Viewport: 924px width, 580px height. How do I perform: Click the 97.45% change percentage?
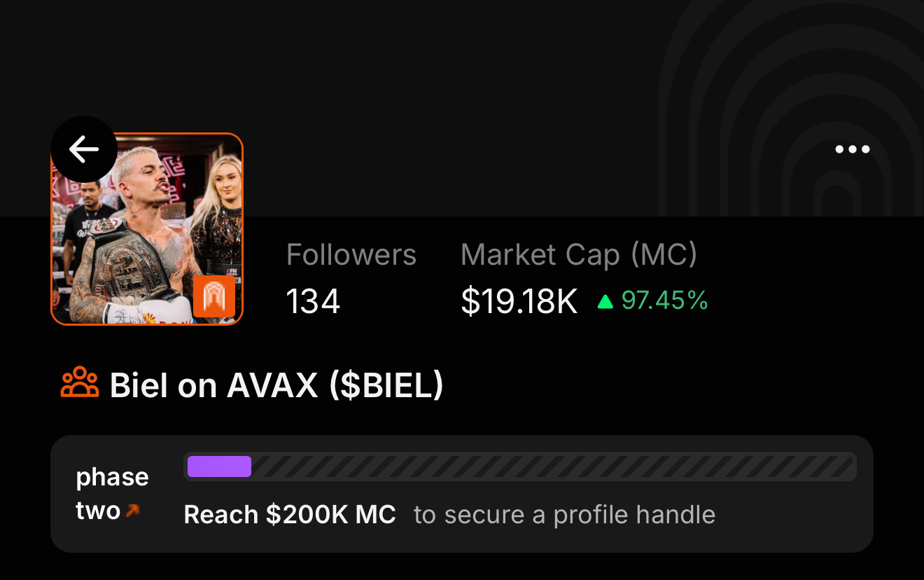(664, 301)
